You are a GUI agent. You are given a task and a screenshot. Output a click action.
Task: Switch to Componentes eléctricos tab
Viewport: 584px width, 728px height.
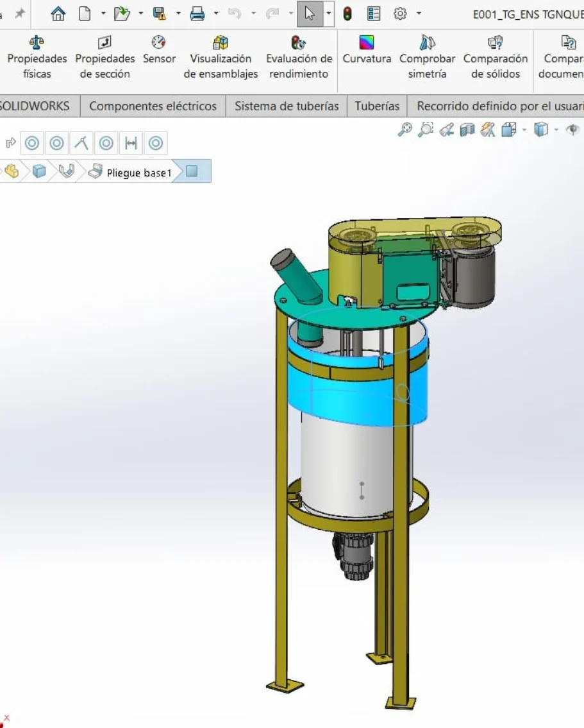(153, 106)
